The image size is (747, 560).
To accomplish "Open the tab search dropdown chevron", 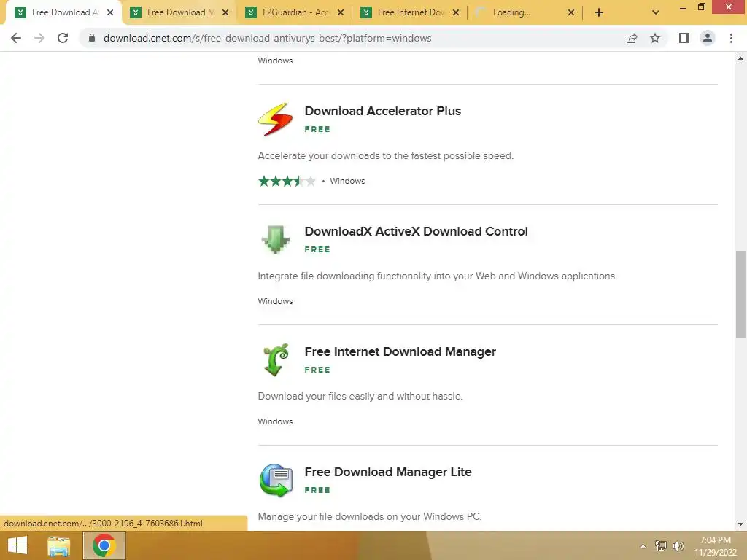I will (656, 12).
